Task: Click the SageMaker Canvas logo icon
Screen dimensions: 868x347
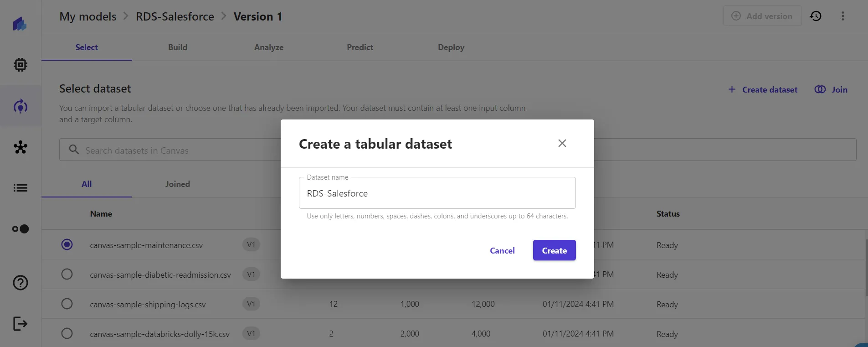Action: tap(20, 24)
